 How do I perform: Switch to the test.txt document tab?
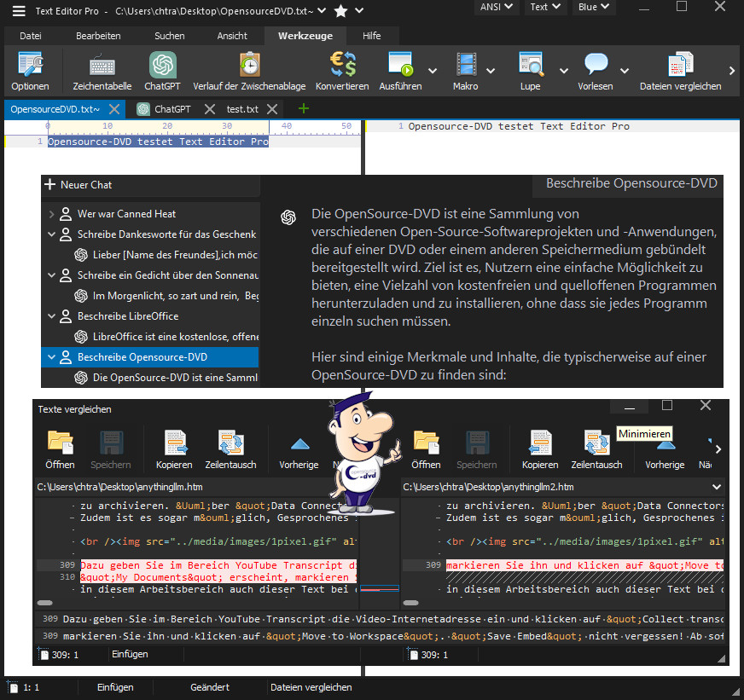coord(242,109)
